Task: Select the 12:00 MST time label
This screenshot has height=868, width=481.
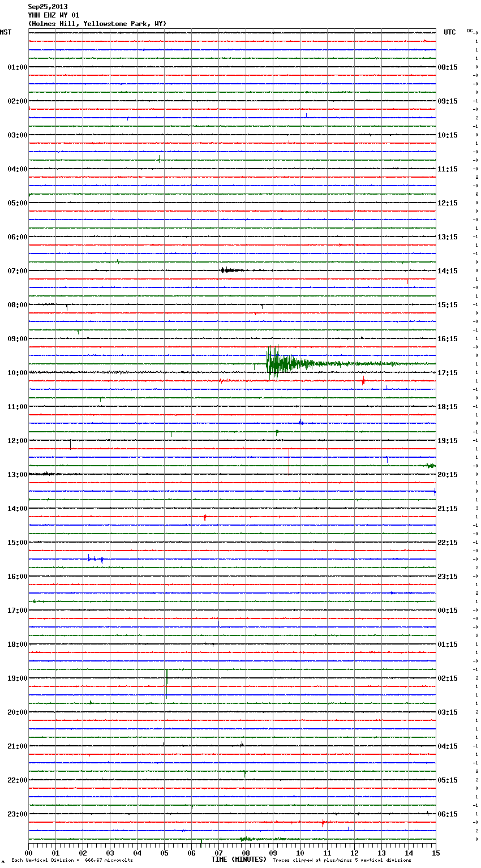Action: coord(18,441)
